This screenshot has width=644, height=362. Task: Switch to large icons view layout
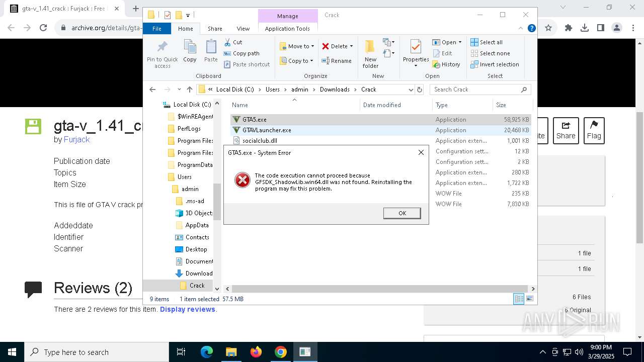(529, 299)
